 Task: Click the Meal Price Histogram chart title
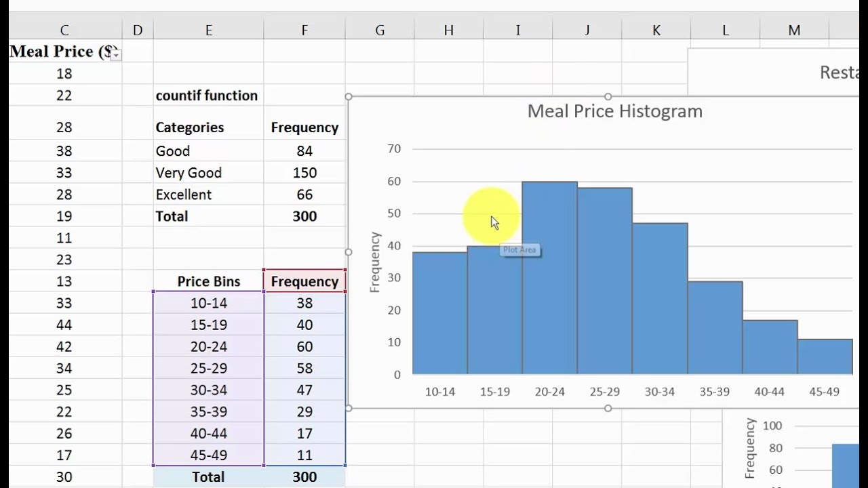pos(614,111)
